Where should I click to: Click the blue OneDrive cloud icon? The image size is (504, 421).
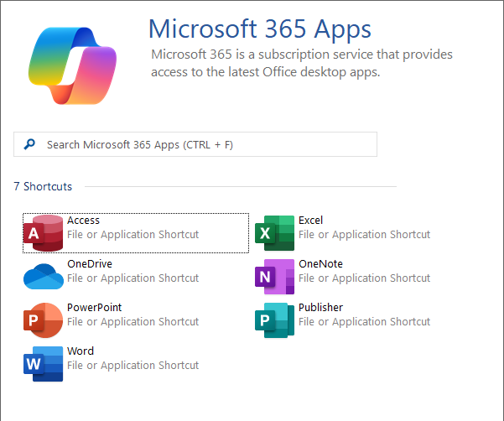[x=44, y=276]
